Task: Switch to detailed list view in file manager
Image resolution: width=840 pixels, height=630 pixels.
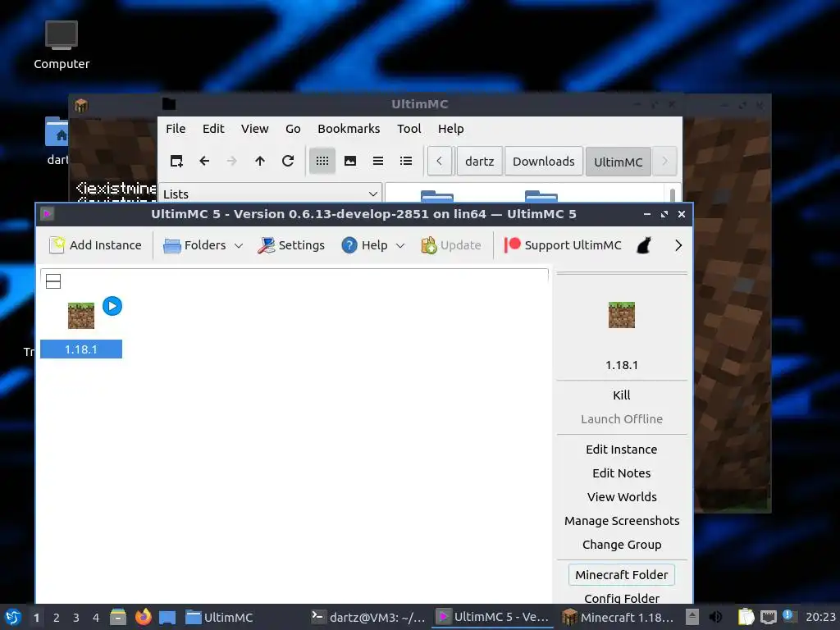Action: pos(405,161)
